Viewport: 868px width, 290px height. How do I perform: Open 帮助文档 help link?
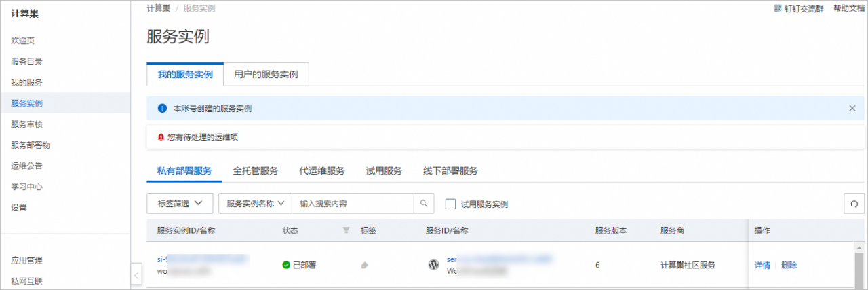pyautogui.click(x=850, y=9)
